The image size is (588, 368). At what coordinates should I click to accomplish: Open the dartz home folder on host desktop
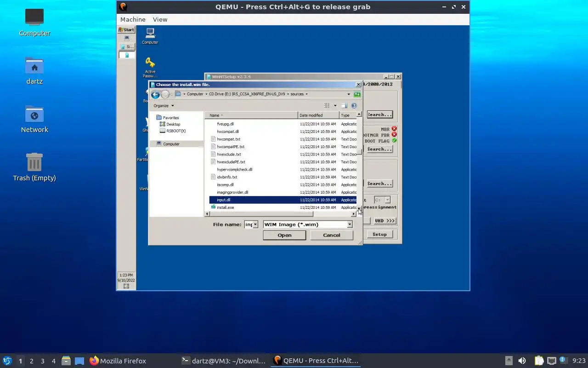[x=34, y=71]
